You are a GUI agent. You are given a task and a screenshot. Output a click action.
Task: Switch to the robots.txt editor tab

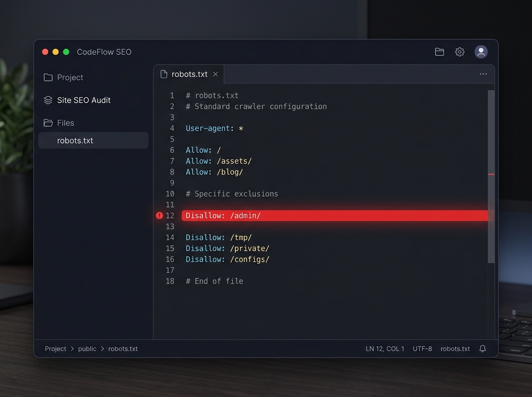point(189,74)
